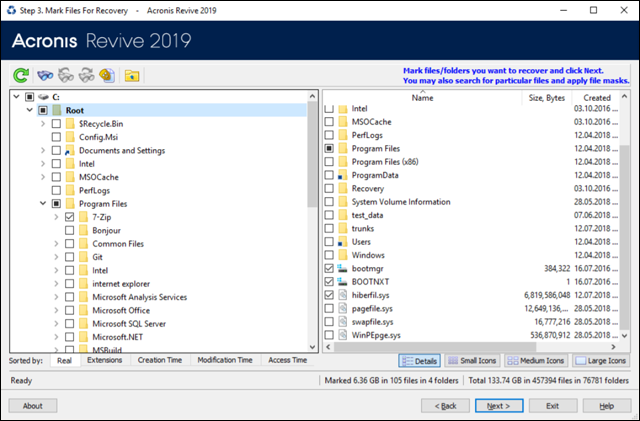Mark pagefile.sys for recovery checkbox
The width and height of the screenshot is (640, 421).
point(329,308)
